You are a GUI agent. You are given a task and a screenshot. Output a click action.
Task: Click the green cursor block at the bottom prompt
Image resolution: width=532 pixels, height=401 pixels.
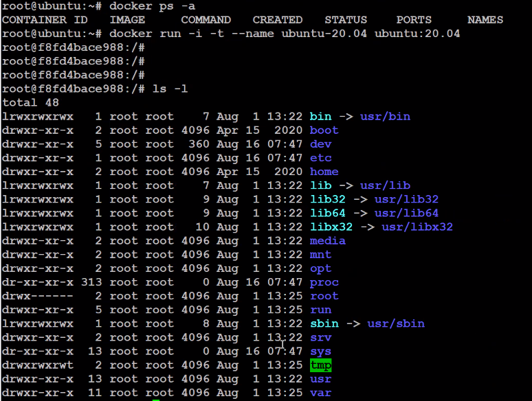(156, 400)
